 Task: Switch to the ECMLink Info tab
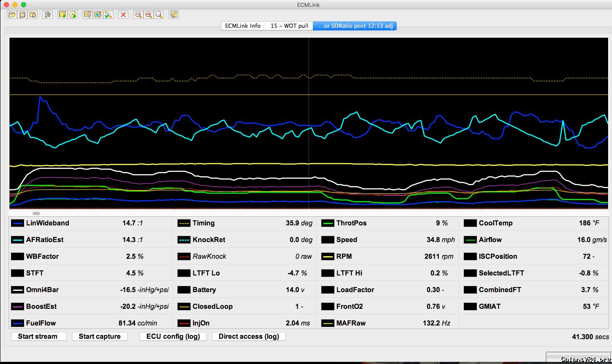(243, 26)
